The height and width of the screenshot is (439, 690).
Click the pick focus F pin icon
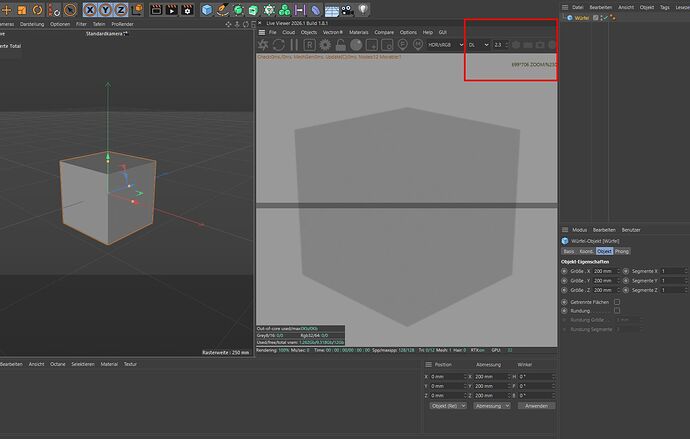tap(402, 45)
